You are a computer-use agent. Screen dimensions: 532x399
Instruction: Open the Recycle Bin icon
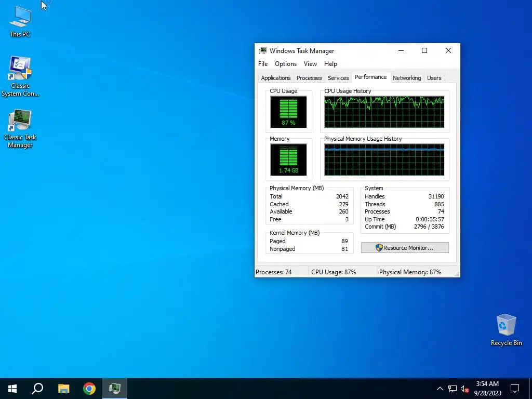[x=506, y=330]
